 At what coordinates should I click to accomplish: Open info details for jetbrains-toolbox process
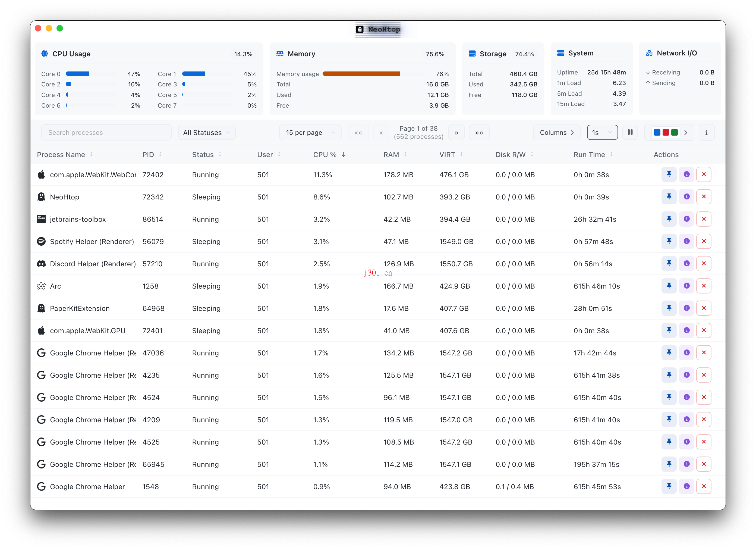686,219
